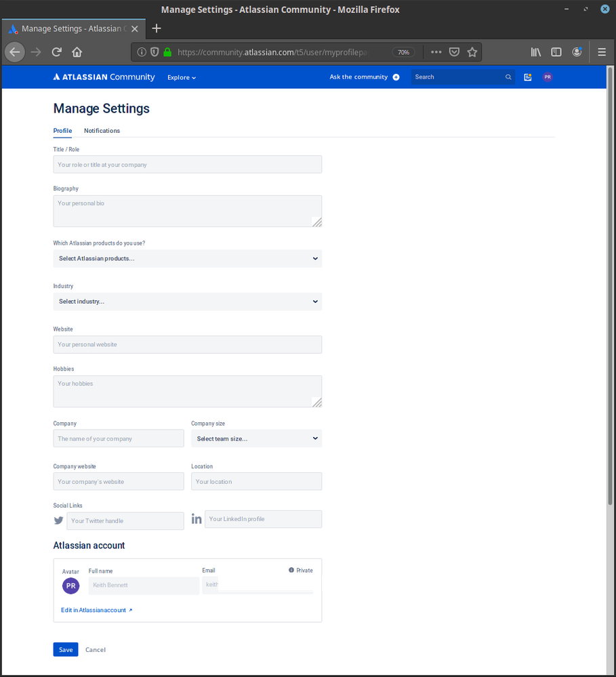Click the Twitter bird icon

point(59,520)
